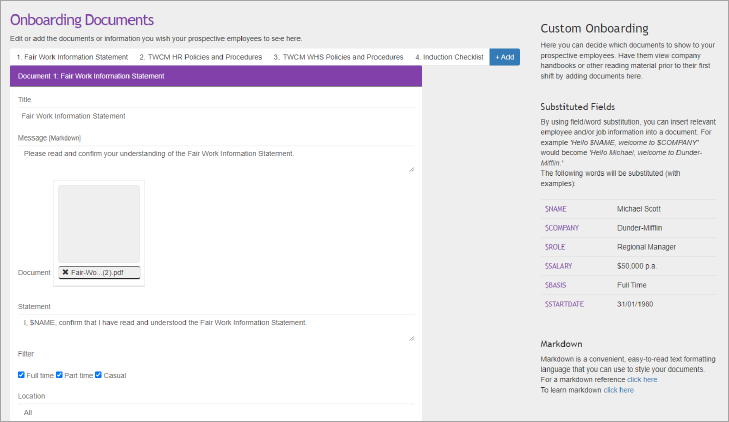
Task: Open the markdown reference click here link
Action: pos(642,379)
